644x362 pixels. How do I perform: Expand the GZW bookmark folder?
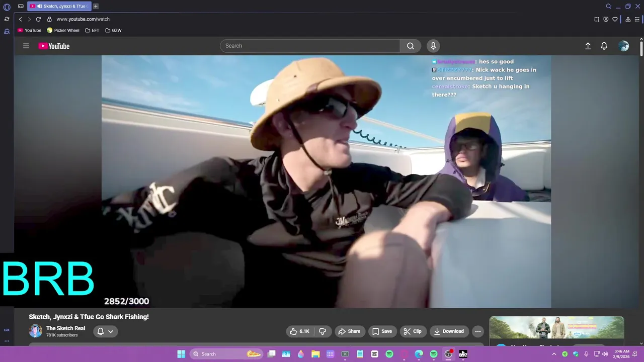(113, 30)
